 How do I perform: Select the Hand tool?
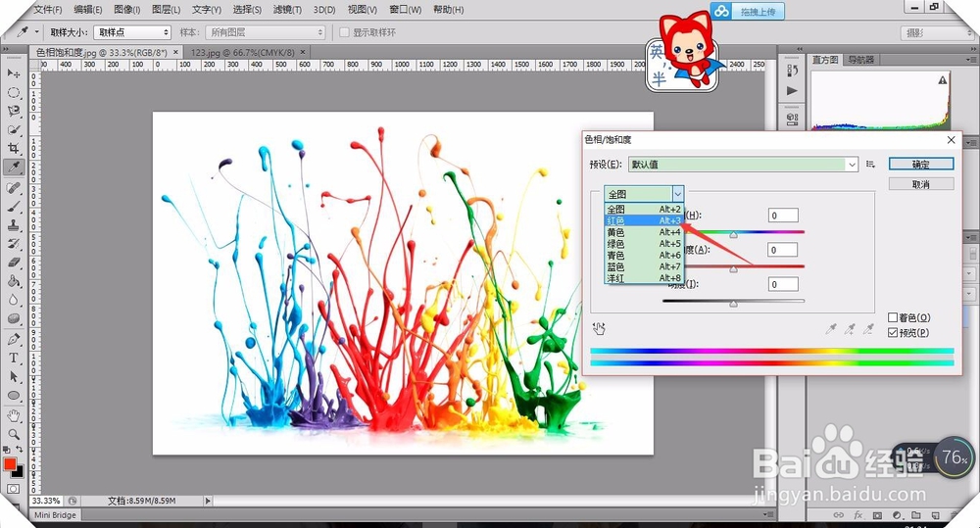pyautogui.click(x=13, y=415)
